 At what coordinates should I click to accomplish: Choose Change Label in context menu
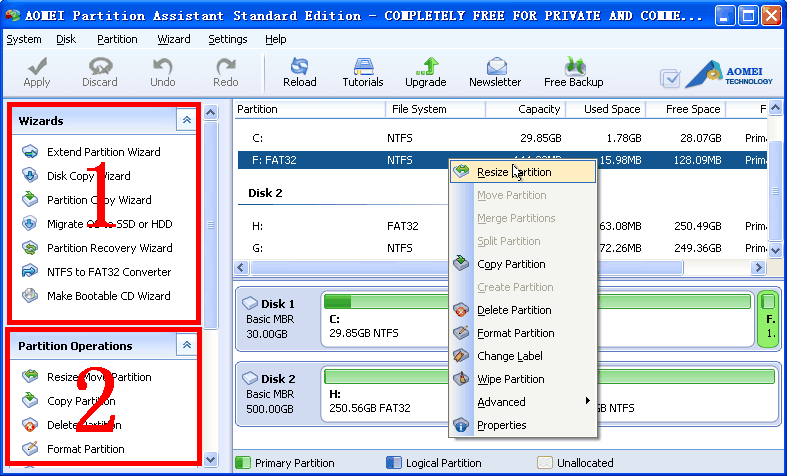click(522, 356)
